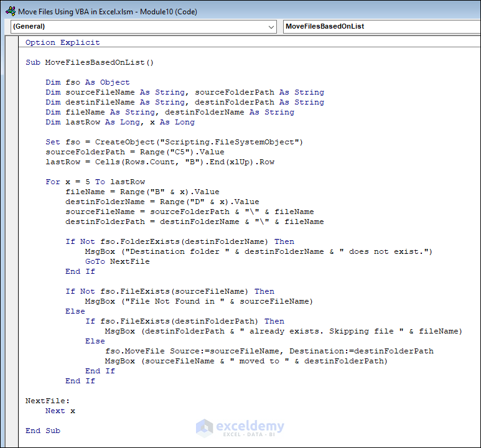Click the 'Next x' line

[60, 411]
